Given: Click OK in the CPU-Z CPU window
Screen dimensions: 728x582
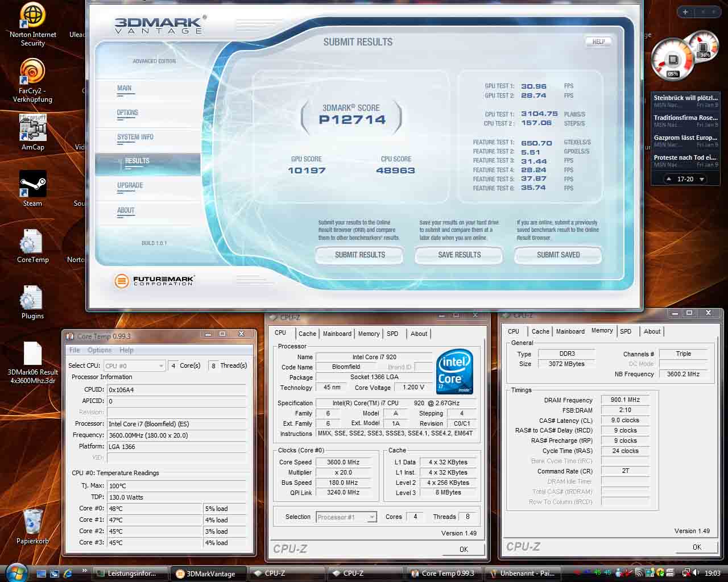Looking at the screenshot, I should (x=464, y=549).
